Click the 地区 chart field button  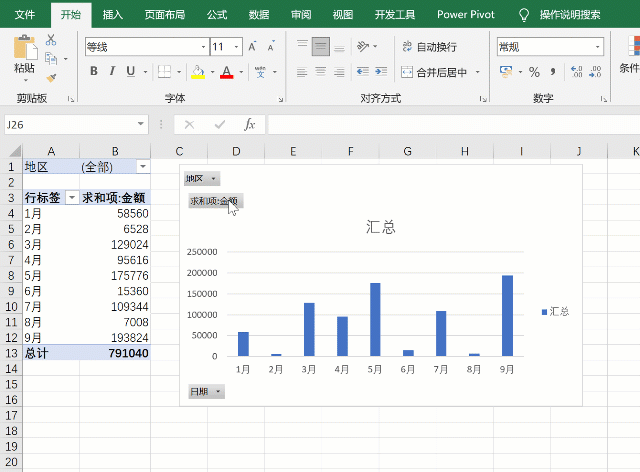(202, 178)
